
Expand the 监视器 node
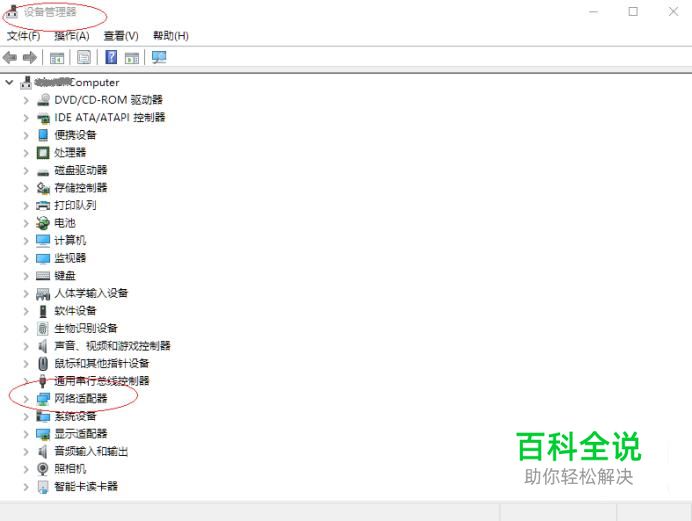(x=26, y=258)
